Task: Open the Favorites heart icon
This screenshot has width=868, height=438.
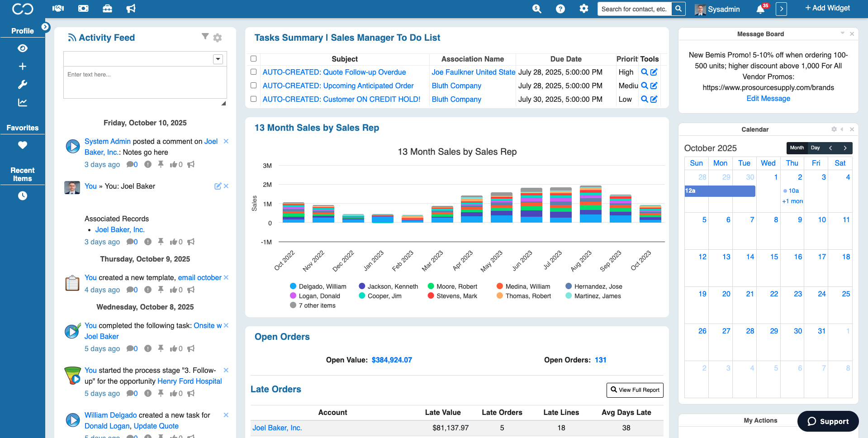Action: click(23, 145)
